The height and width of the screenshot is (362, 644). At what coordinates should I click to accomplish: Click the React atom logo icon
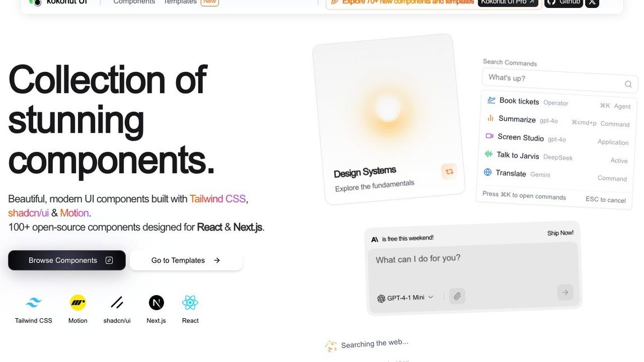190,303
